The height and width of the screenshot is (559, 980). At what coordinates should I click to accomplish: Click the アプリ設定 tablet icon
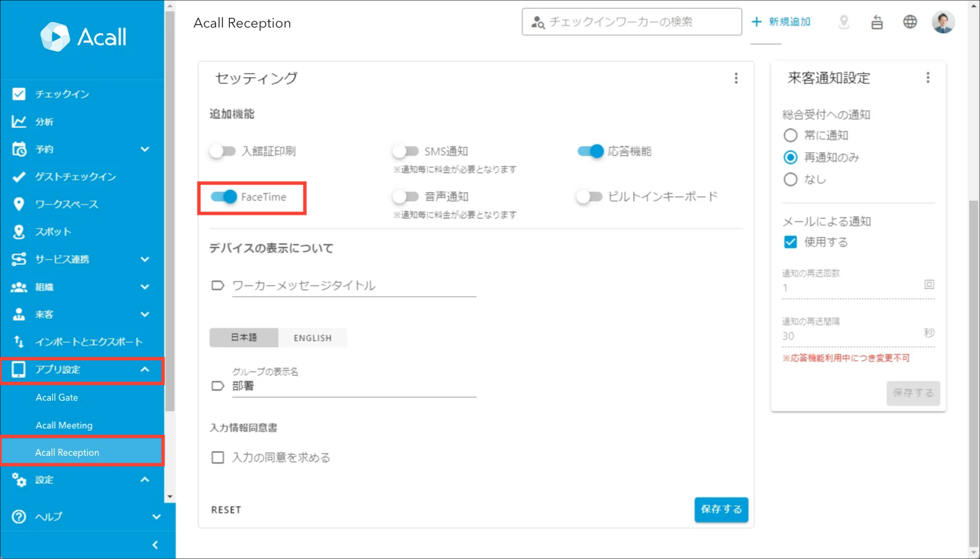pos(19,370)
